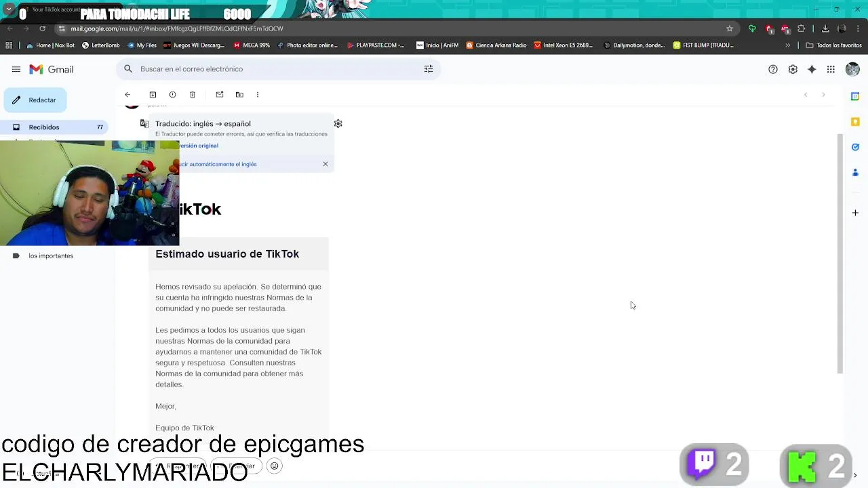Open PLAYPASTE.COM bookmark
The height and width of the screenshot is (488, 868).
(x=376, y=45)
